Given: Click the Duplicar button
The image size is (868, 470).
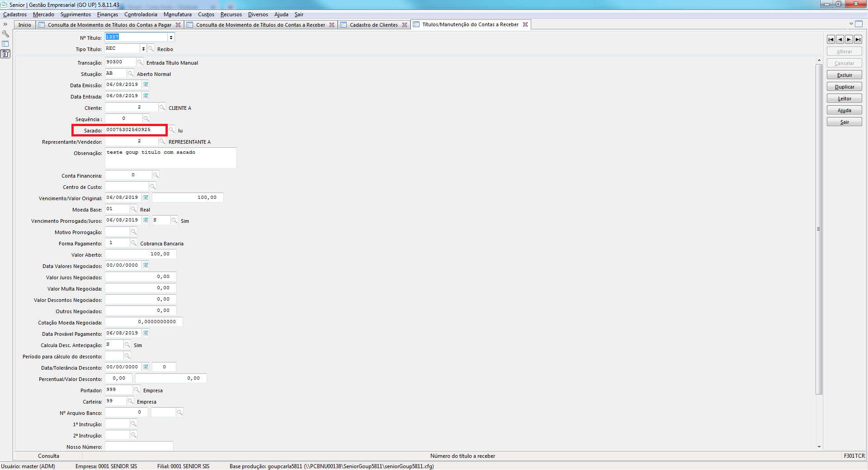Looking at the screenshot, I should 844,87.
